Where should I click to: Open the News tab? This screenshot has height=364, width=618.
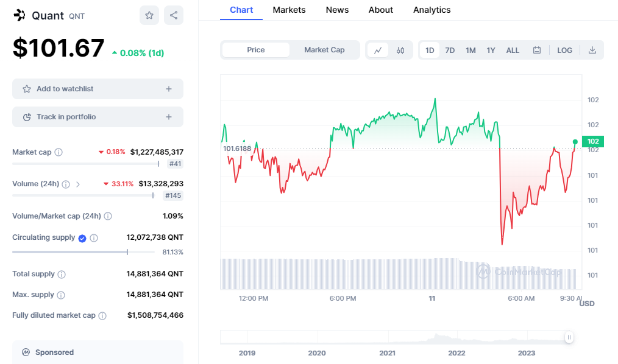pos(337,10)
